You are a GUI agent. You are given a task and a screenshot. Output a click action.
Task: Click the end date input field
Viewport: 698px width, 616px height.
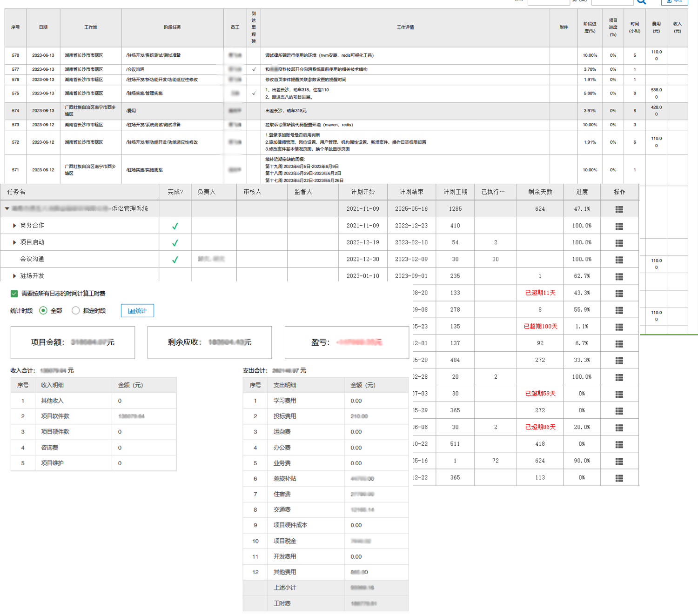[x=612, y=2]
